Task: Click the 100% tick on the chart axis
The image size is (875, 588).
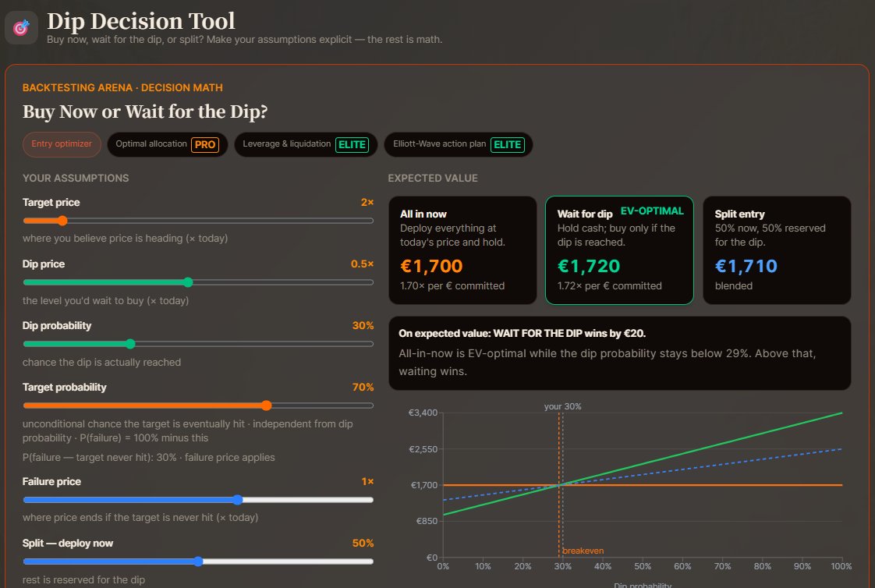Action: [x=841, y=566]
